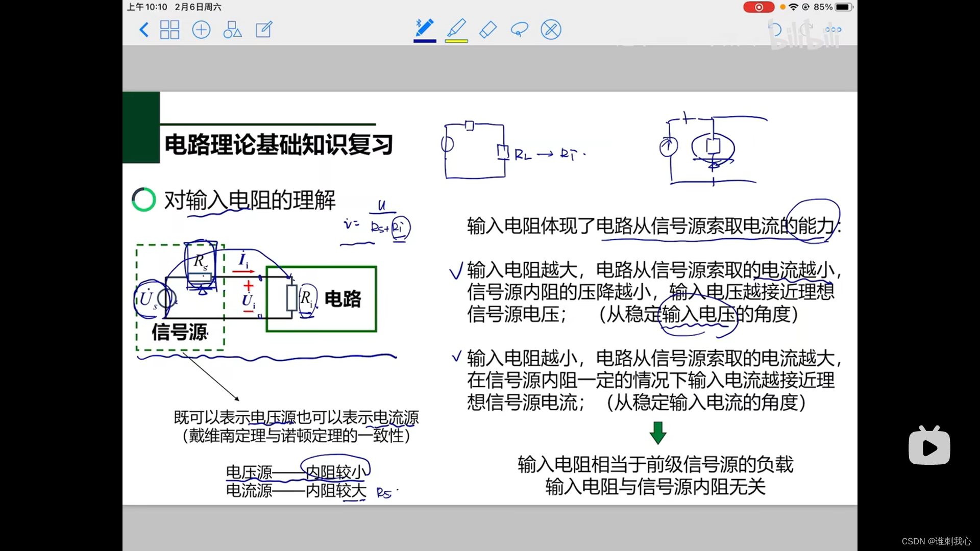The width and height of the screenshot is (980, 551).
Task: Open the three-dots more menu
Action: (833, 30)
